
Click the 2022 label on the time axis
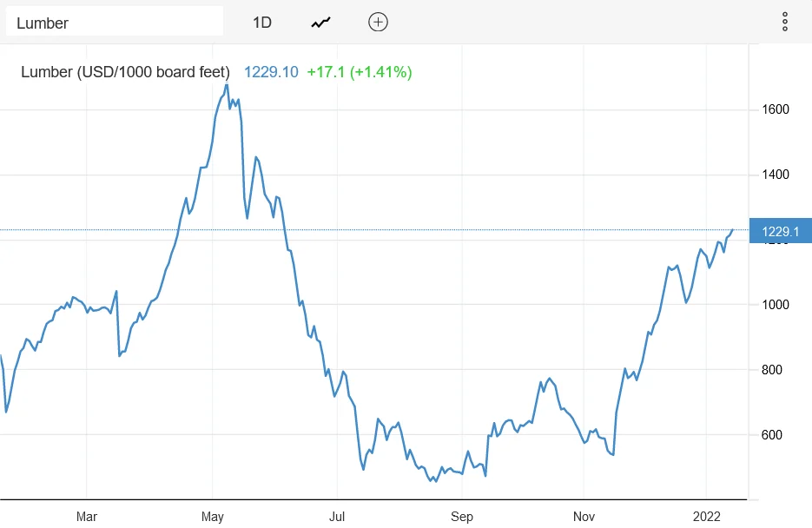707,517
